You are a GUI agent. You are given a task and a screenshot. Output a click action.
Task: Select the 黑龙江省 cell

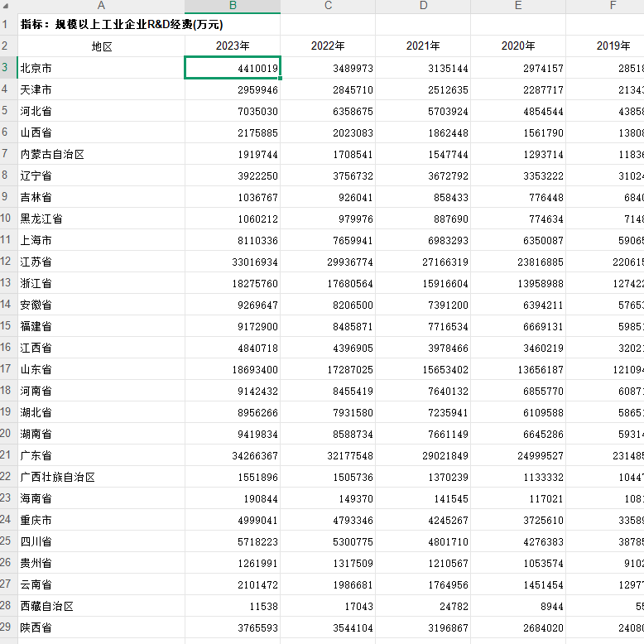[102, 219]
